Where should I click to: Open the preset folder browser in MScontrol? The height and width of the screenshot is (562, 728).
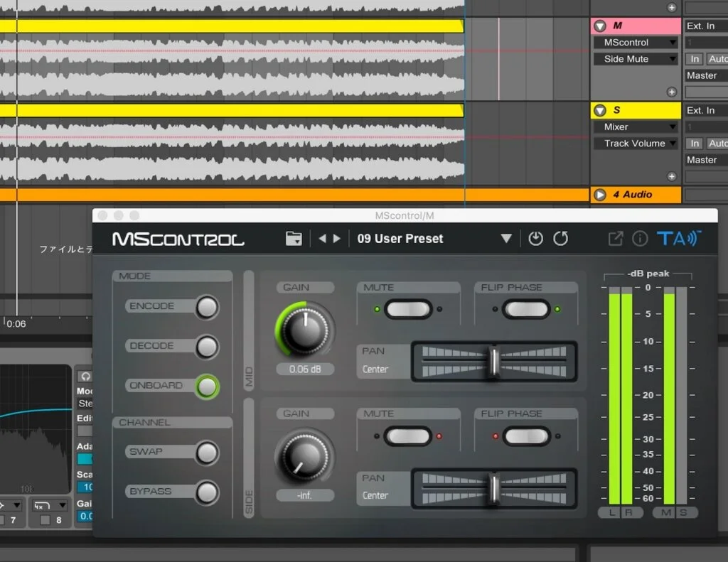(294, 239)
